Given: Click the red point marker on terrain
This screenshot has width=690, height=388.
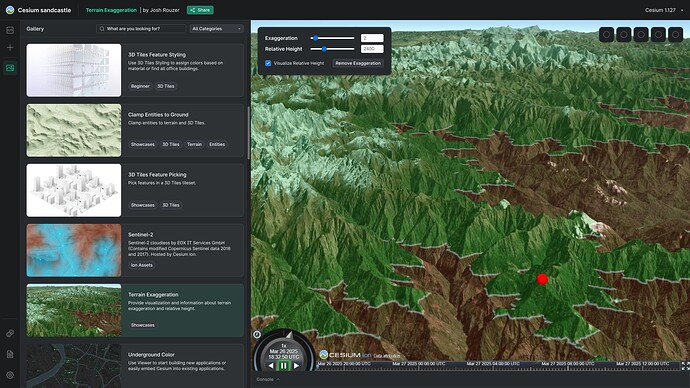Looking at the screenshot, I should point(542,279).
